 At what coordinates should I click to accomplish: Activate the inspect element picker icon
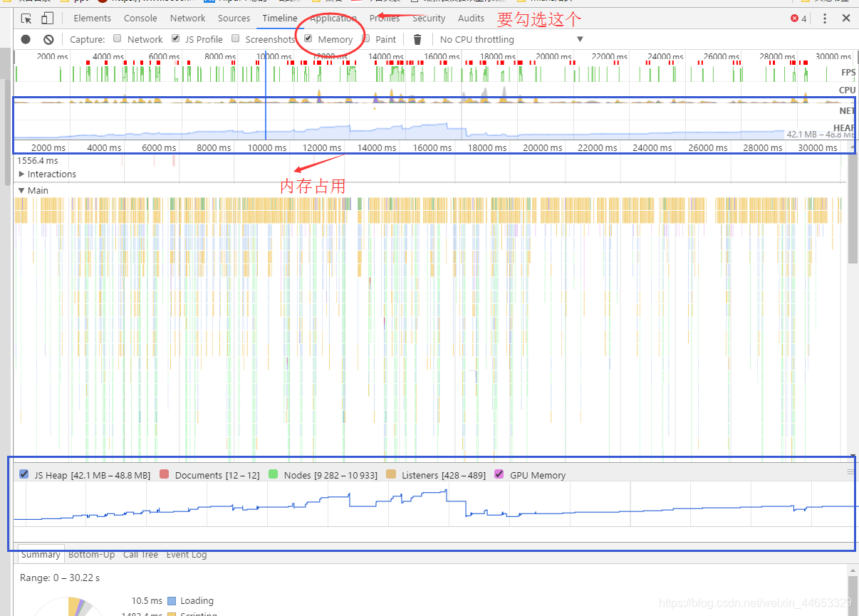point(26,19)
